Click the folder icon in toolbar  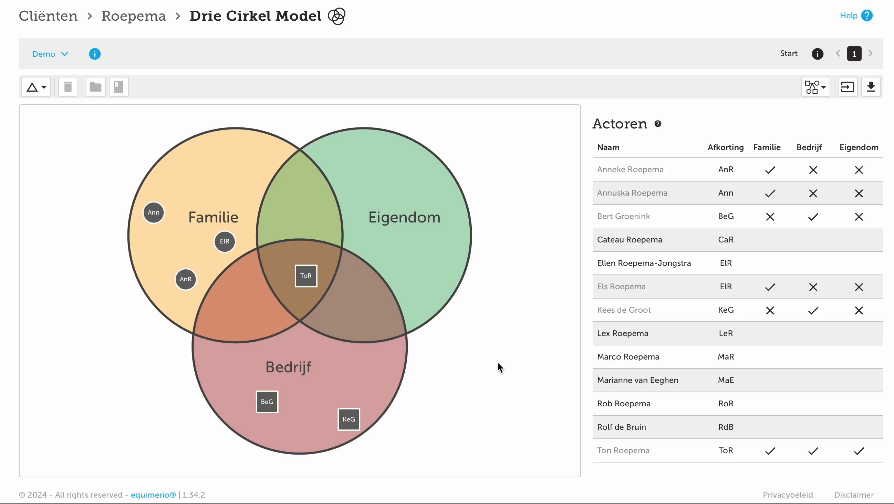pyautogui.click(x=95, y=87)
